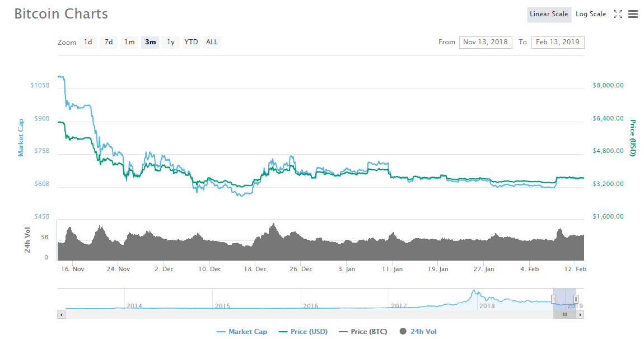
Task: Open the hamburger chart menu
Action: point(633,15)
